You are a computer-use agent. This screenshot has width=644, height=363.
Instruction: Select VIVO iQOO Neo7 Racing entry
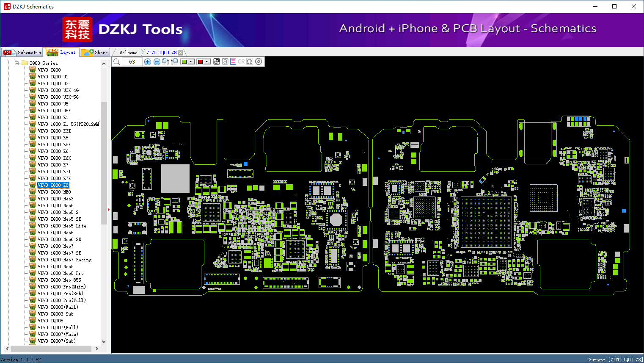(65, 260)
